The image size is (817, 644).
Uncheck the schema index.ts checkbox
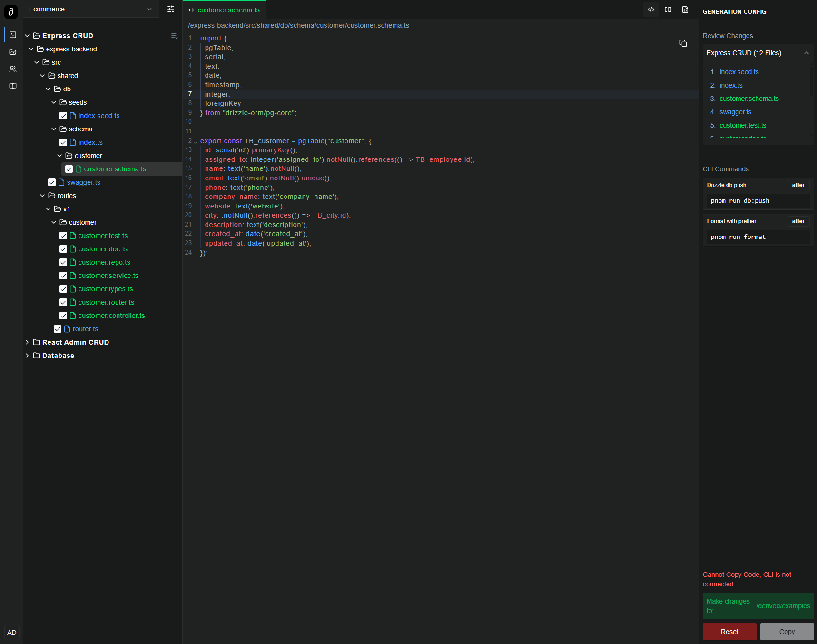(x=63, y=142)
